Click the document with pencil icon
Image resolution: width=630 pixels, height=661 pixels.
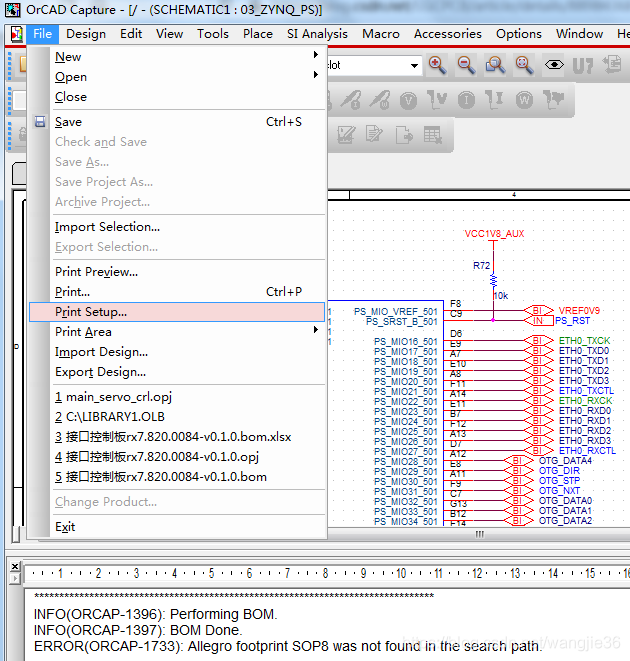point(374,134)
